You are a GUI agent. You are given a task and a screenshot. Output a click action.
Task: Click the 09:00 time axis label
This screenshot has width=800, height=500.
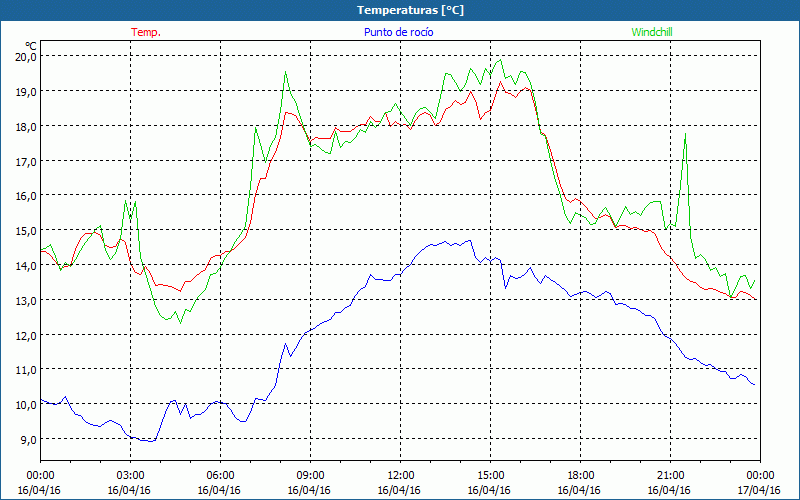tap(310, 476)
